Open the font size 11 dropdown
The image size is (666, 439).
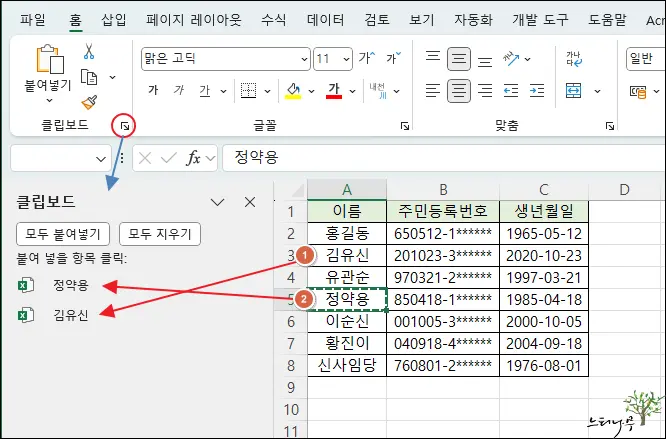pyautogui.click(x=347, y=59)
